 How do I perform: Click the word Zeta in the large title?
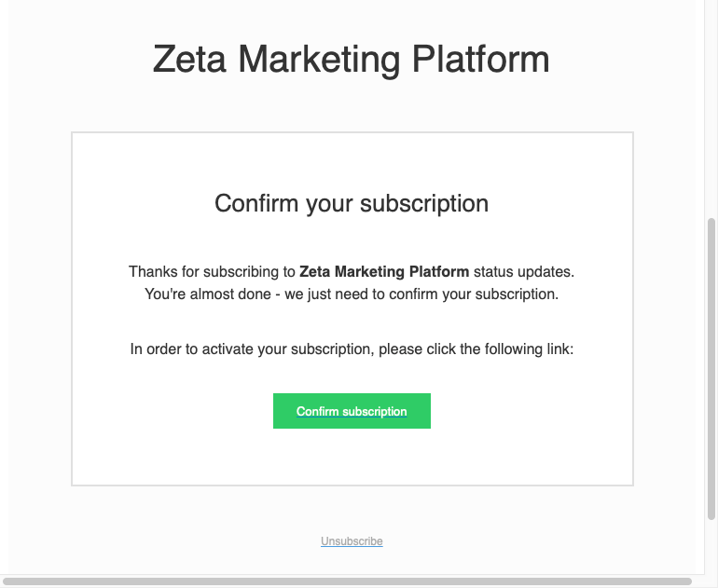(x=191, y=60)
